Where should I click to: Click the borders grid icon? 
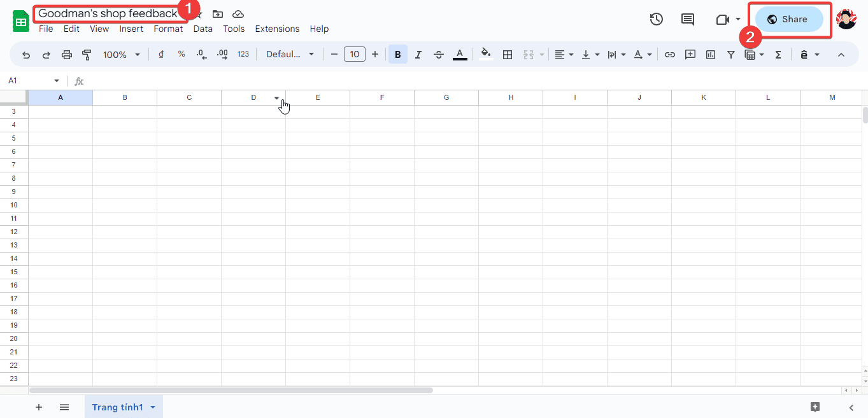pyautogui.click(x=508, y=55)
